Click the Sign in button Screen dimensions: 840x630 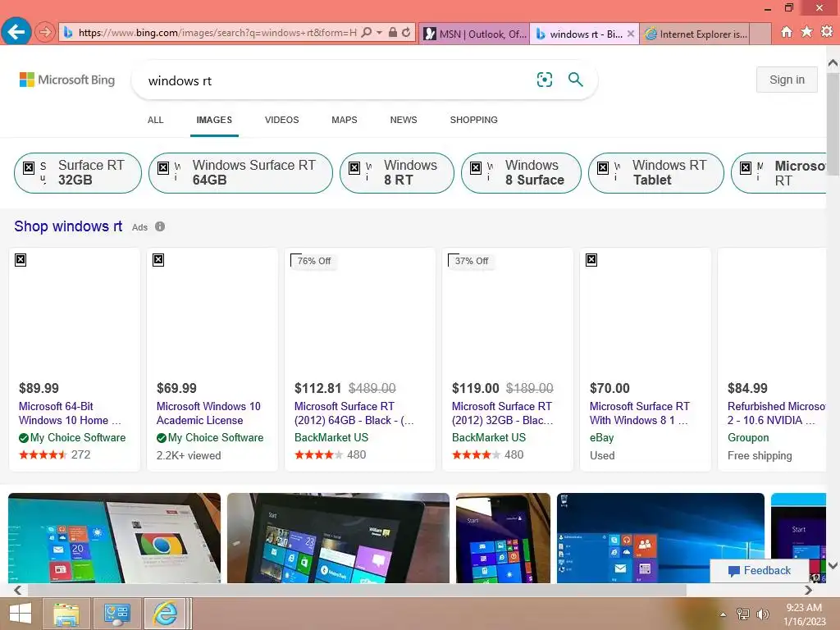pos(787,80)
